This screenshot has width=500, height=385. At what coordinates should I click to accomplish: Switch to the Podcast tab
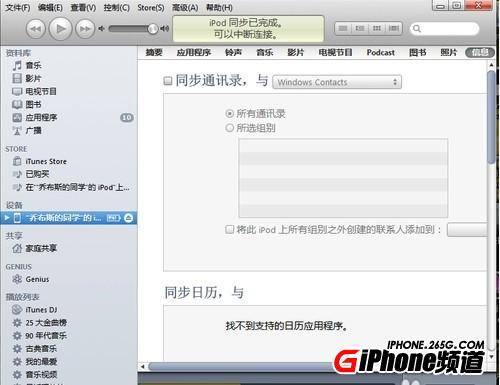(x=381, y=52)
